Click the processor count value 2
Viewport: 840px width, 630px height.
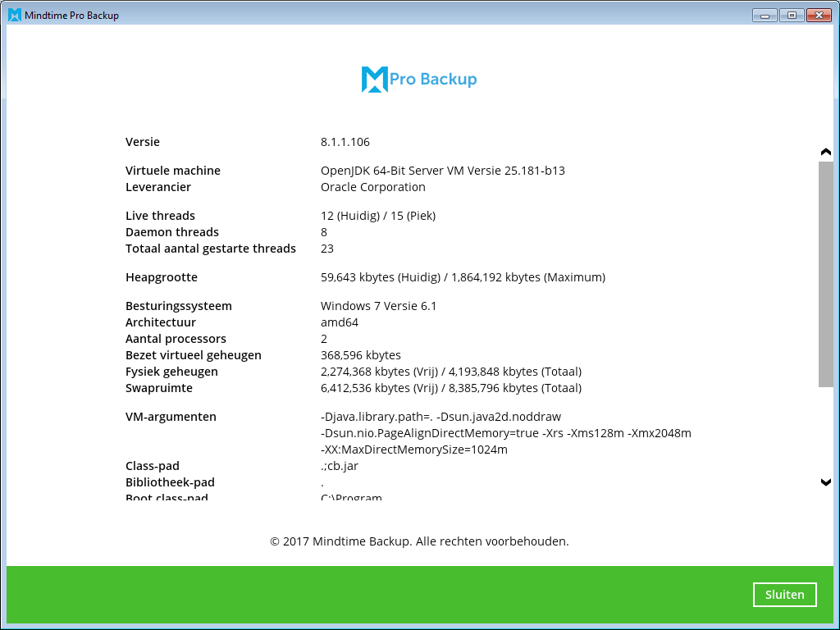click(x=323, y=339)
